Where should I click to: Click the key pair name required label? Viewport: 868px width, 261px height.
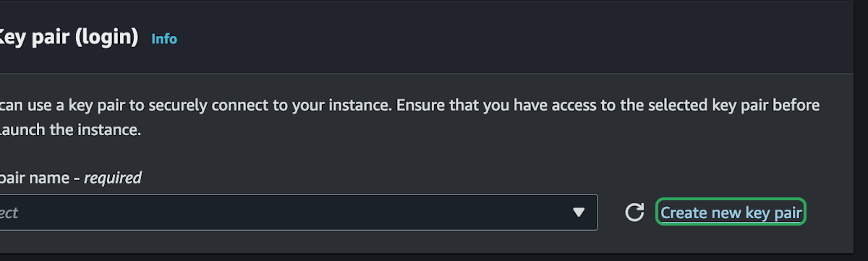point(71,177)
